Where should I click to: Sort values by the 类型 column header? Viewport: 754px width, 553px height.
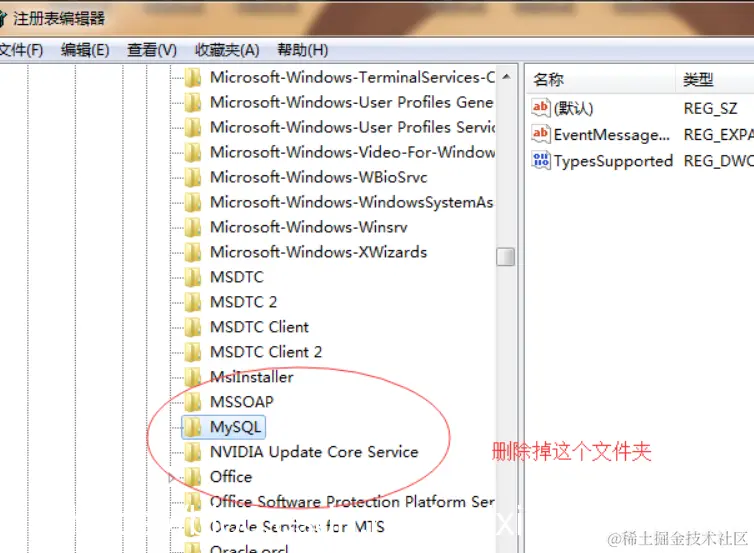point(715,79)
